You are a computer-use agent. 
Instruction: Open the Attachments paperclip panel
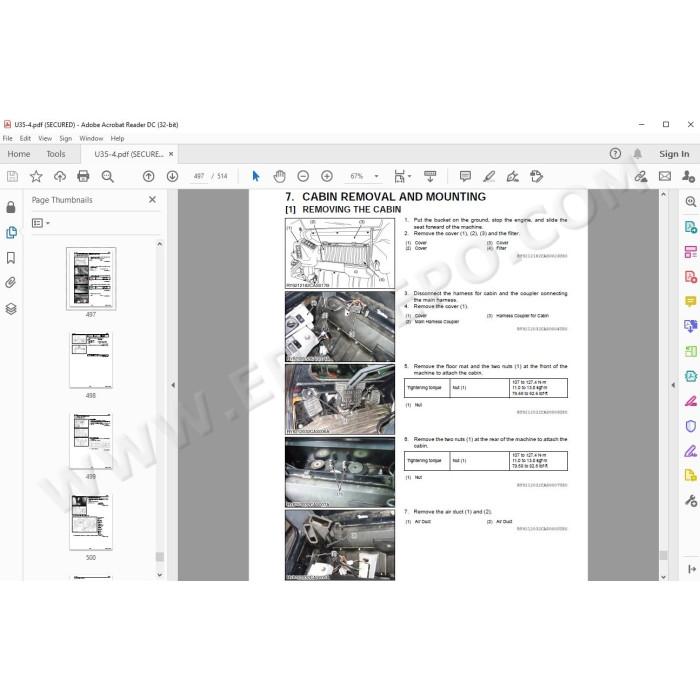click(11, 283)
